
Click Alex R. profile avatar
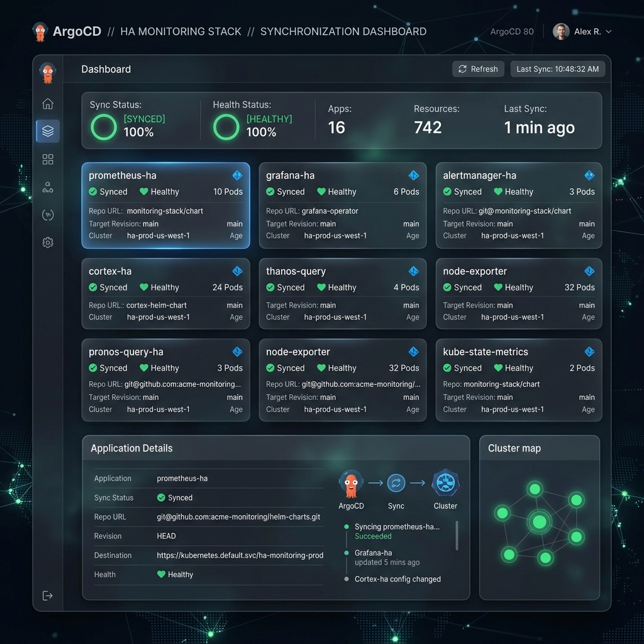pyautogui.click(x=560, y=31)
